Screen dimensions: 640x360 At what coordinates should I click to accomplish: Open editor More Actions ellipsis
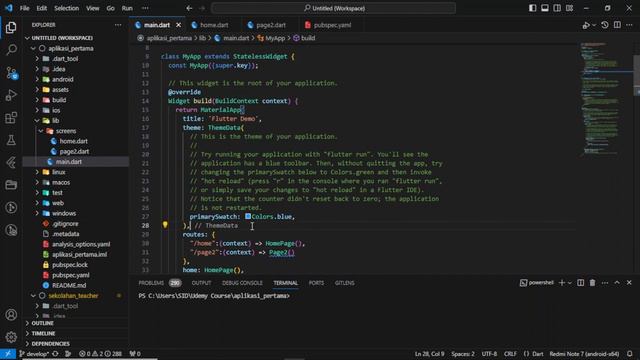pos(629,25)
